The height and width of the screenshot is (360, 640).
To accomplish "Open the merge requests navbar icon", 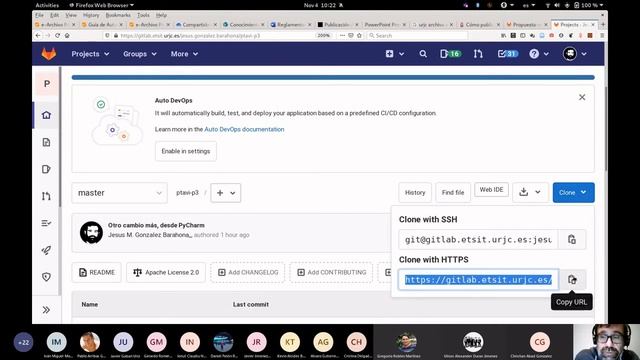I will click(x=478, y=54).
